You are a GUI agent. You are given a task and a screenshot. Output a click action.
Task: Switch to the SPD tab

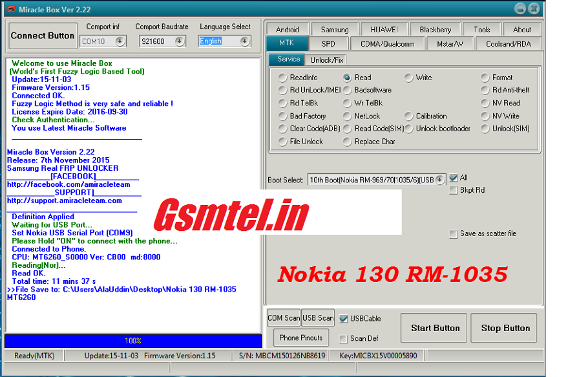tap(328, 44)
